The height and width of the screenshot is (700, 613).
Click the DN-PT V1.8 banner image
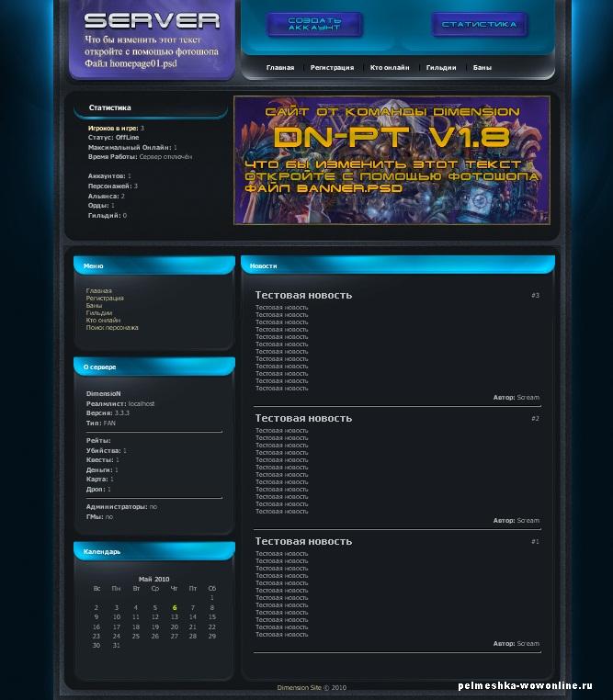click(392, 160)
